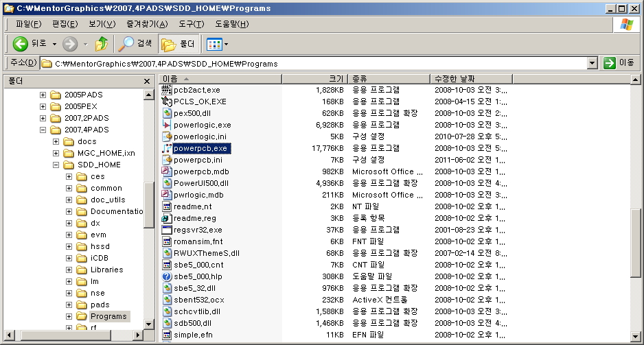The width and height of the screenshot is (644, 345).
Task: Open the 도움말(H) menu
Action: point(232,24)
